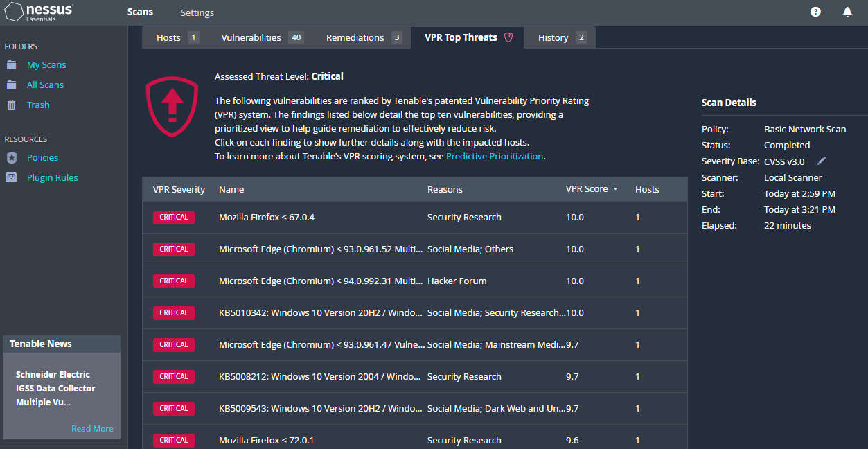868x449 pixels.
Task: Open the Plugin Rules link
Action: [52, 177]
